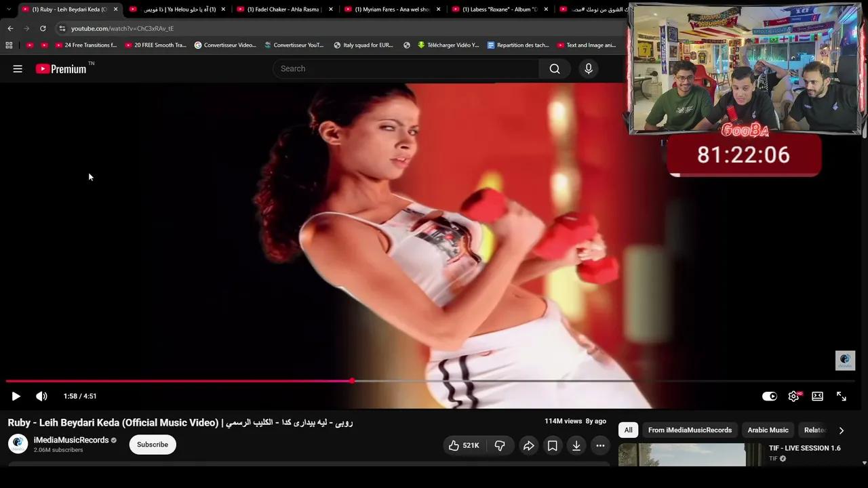
Task: Dislike this video
Action: click(x=500, y=445)
